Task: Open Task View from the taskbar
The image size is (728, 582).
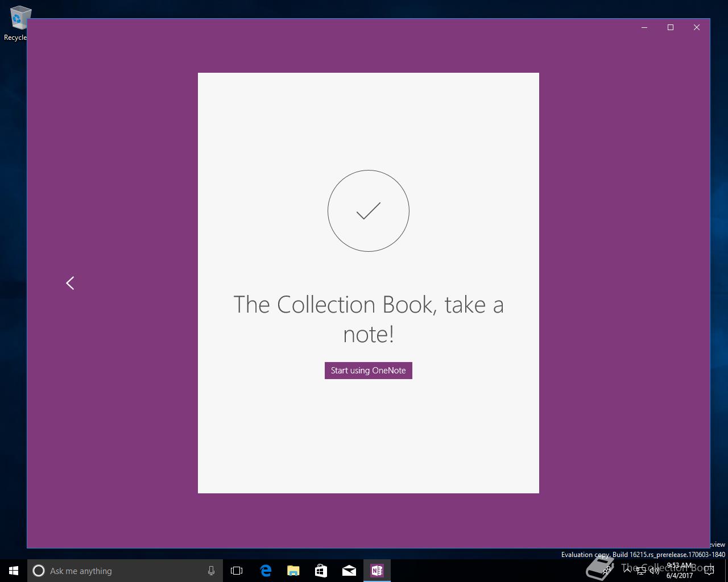Action: [237, 571]
